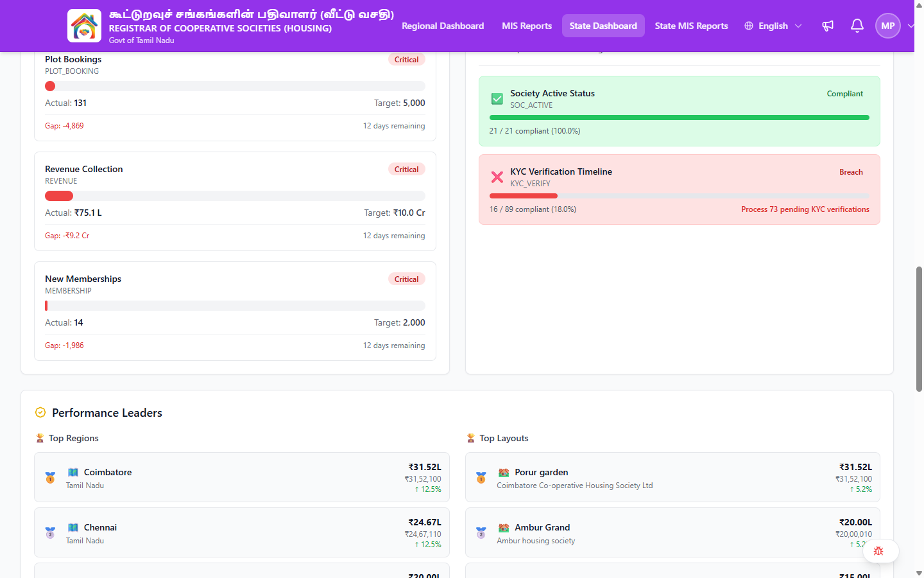
Task: Click Process 73 pending KYC verifications link
Action: coord(805,209)
